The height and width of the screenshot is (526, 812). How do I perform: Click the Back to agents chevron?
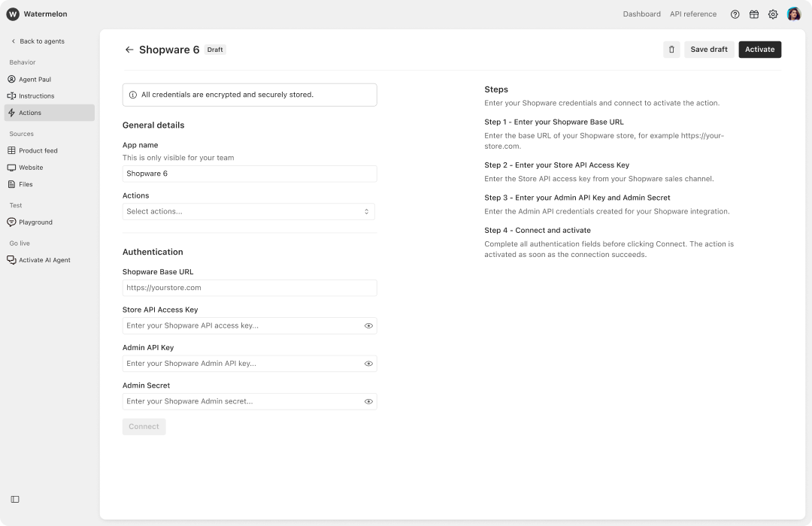(x=14, y=41)
